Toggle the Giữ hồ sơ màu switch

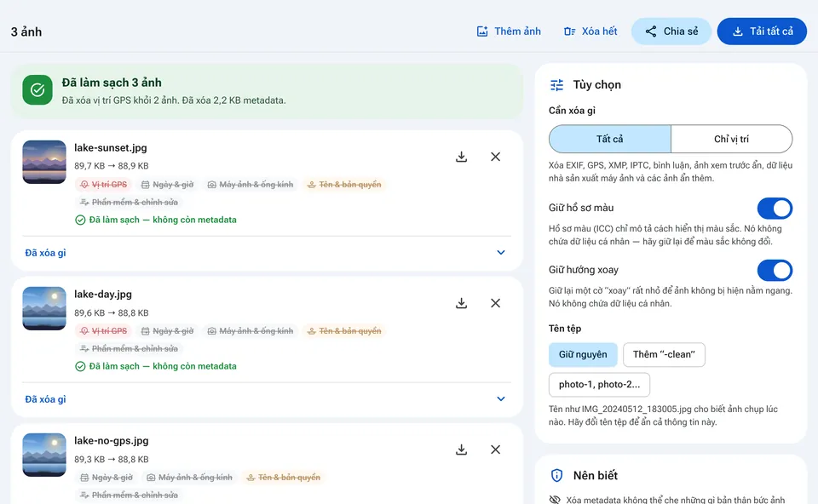click(x=775, y=208)
